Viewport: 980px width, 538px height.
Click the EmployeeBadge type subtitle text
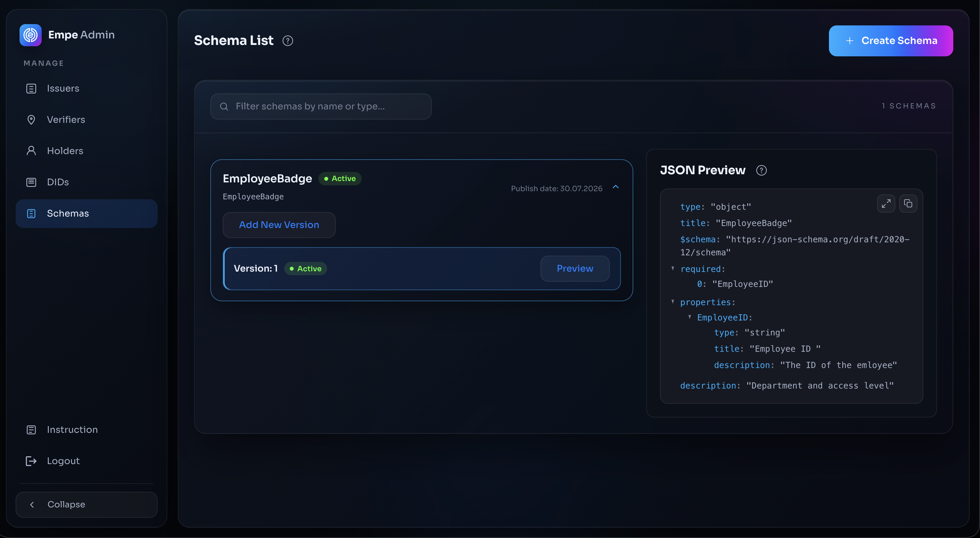click(x=253, y=197)
